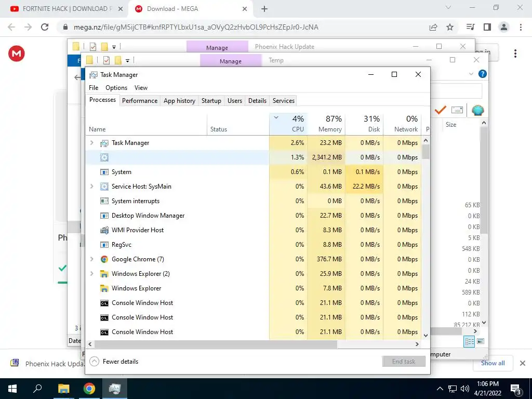Expand Service Host: SysMain group

click(x=91, y=187)
